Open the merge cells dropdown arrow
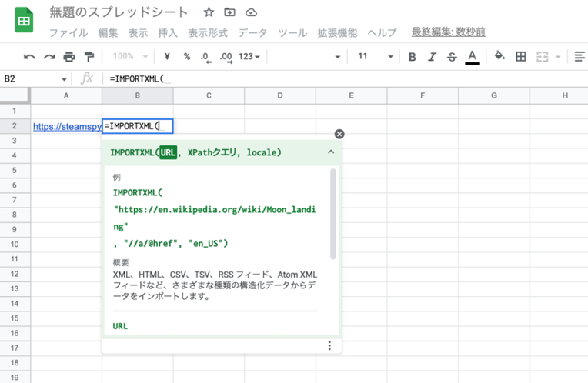 (x=558, y=57)
